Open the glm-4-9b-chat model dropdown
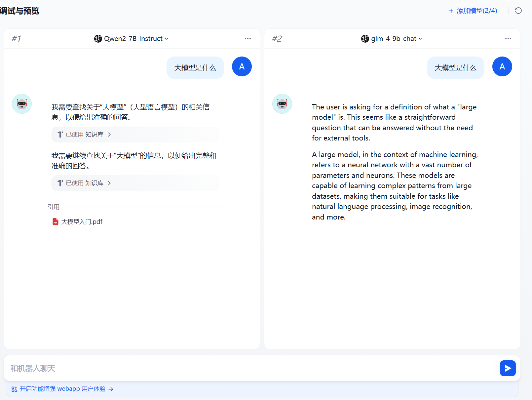Screen dimensions: 532x400 (x=392, y=39)
